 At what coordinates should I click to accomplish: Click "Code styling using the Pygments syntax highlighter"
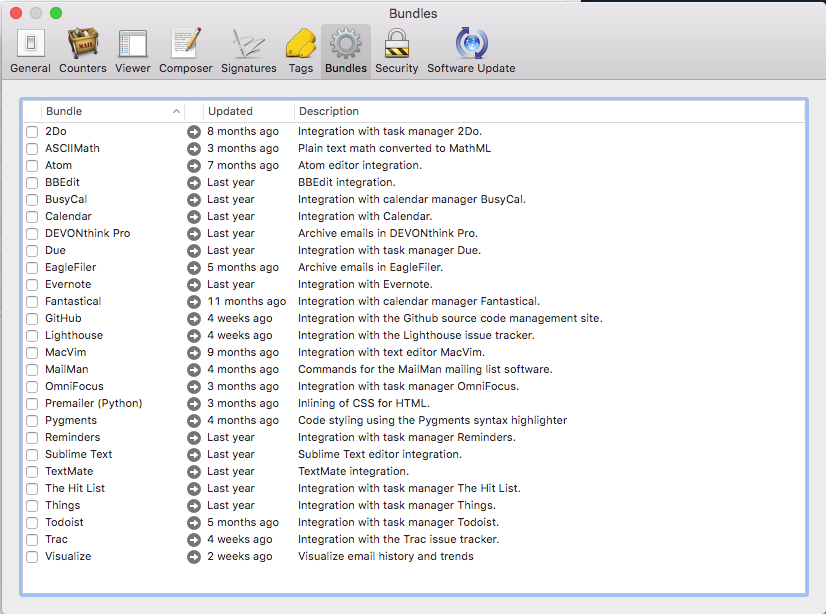point(432,420)
